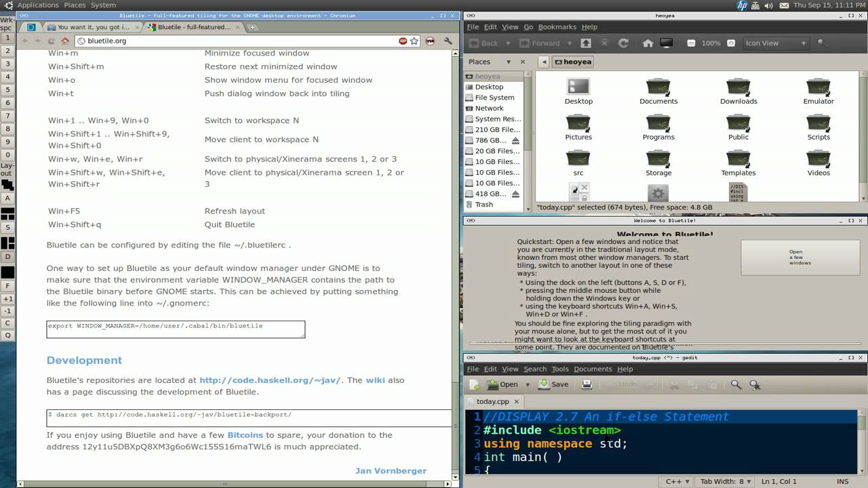The image size is (868, 488).
Task: Select Bluetile layout button S
Action: pos(7,228)
